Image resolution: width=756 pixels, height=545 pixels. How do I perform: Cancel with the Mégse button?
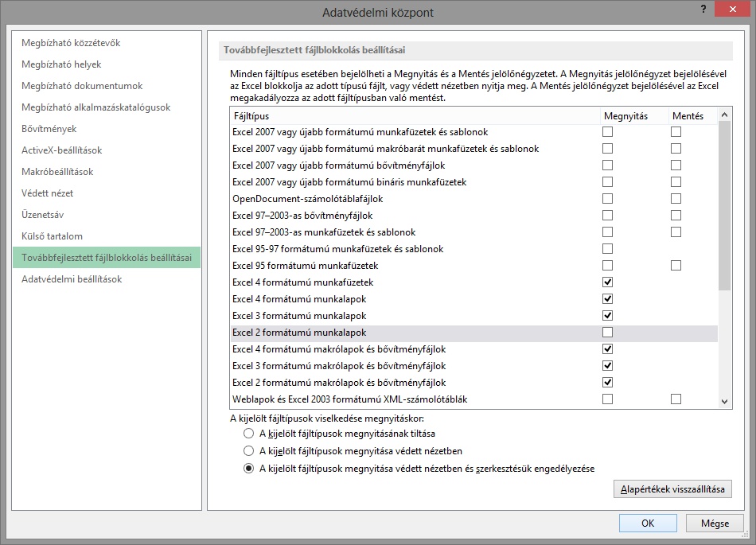pos(715,524)
